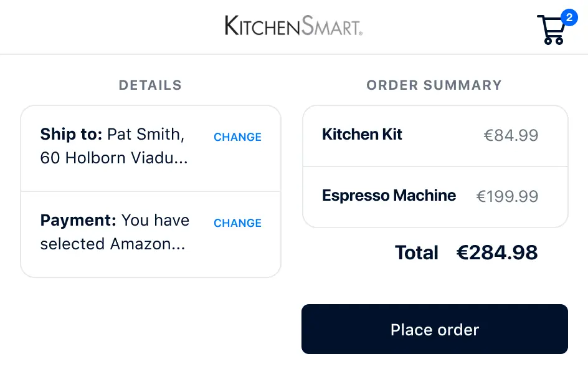The image size is (588, 374).
Task: Click the truncated "selected Amazon..." payment line
Action: point(113,244)
